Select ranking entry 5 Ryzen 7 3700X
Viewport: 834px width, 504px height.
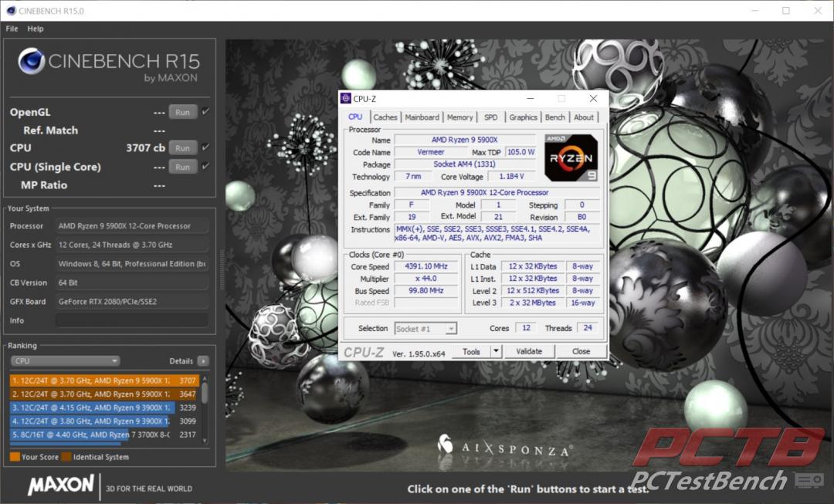click(x=104, y=435)
